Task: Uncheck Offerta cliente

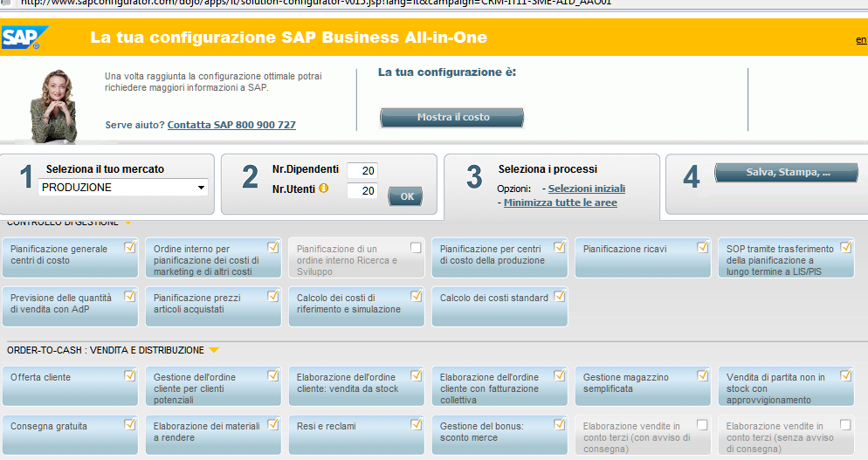Action: point(129,376)
